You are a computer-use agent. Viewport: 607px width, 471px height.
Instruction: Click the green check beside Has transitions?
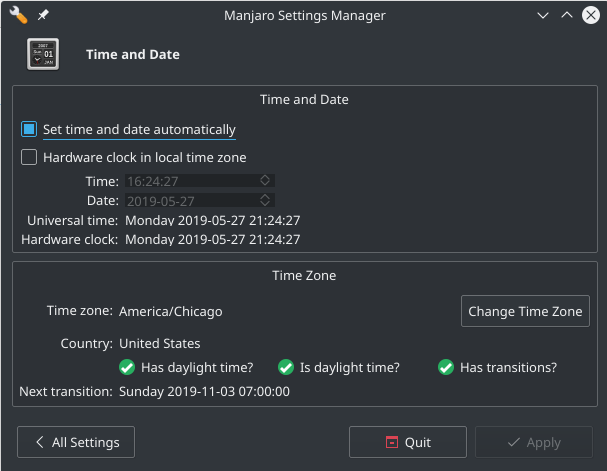click(x=446, y=367)
